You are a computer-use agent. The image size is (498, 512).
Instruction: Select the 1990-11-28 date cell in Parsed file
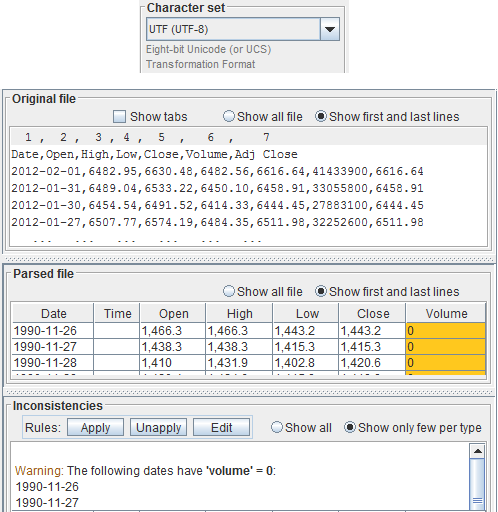tap(53, 363)
